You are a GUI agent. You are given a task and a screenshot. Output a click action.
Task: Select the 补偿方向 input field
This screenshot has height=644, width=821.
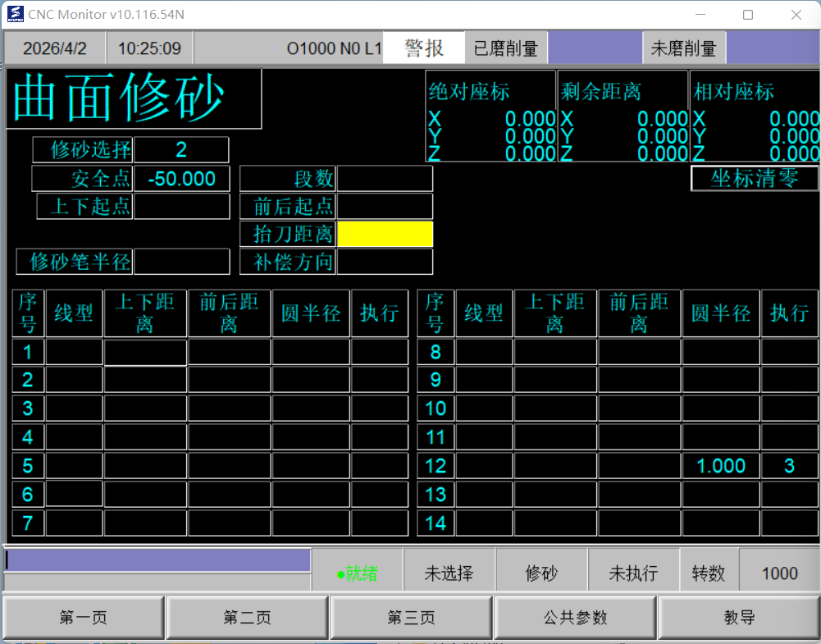tap(385, 262)
